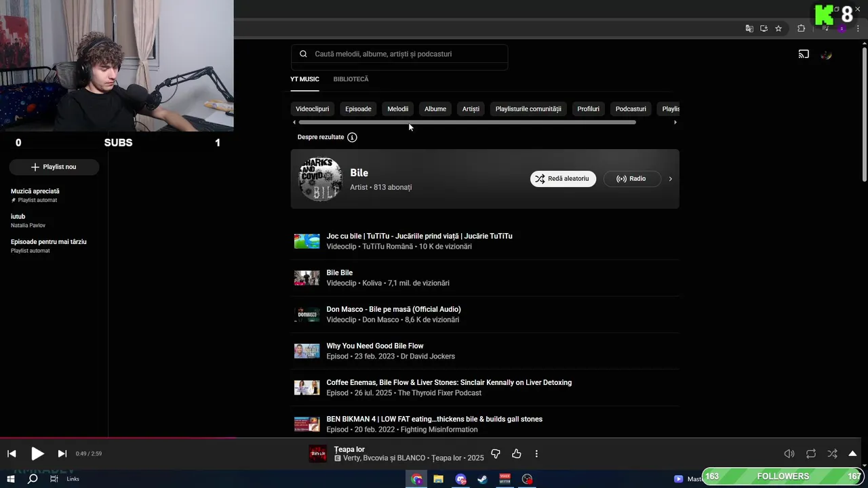Open File Explorer from the taskbar
The width and height of the screenshot is (868, 488).
[438, 479]
